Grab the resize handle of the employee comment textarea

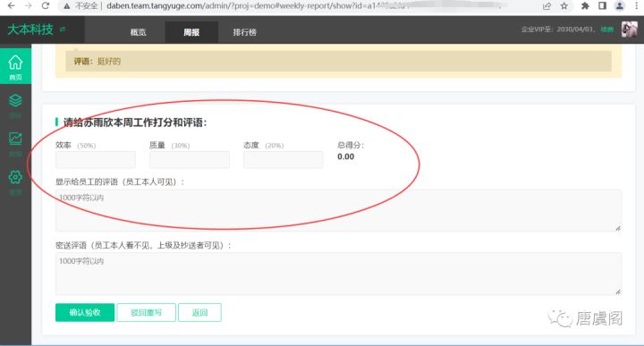click(618, 228)
